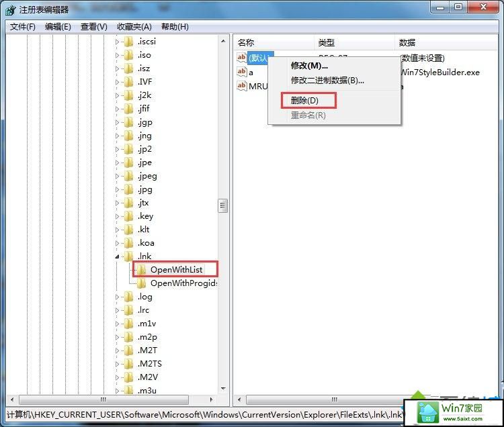Click the folder icon of .jp2

[x=129, y=149]
